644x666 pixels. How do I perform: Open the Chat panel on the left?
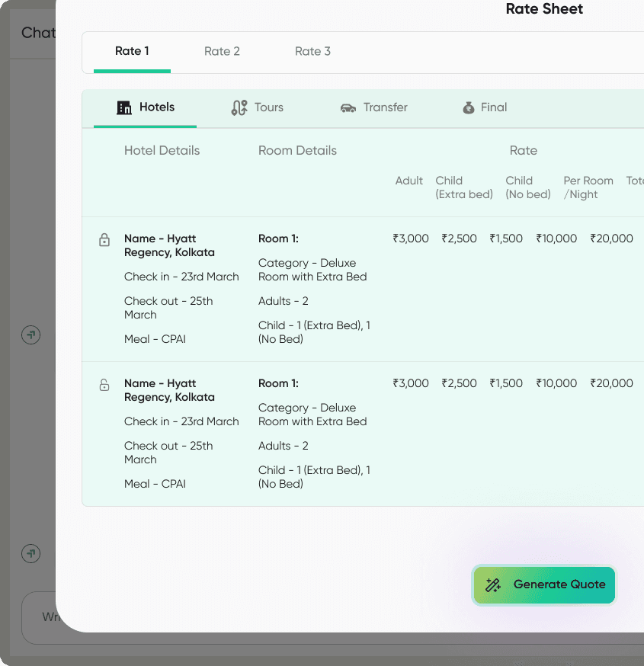[x=37, y=32]
